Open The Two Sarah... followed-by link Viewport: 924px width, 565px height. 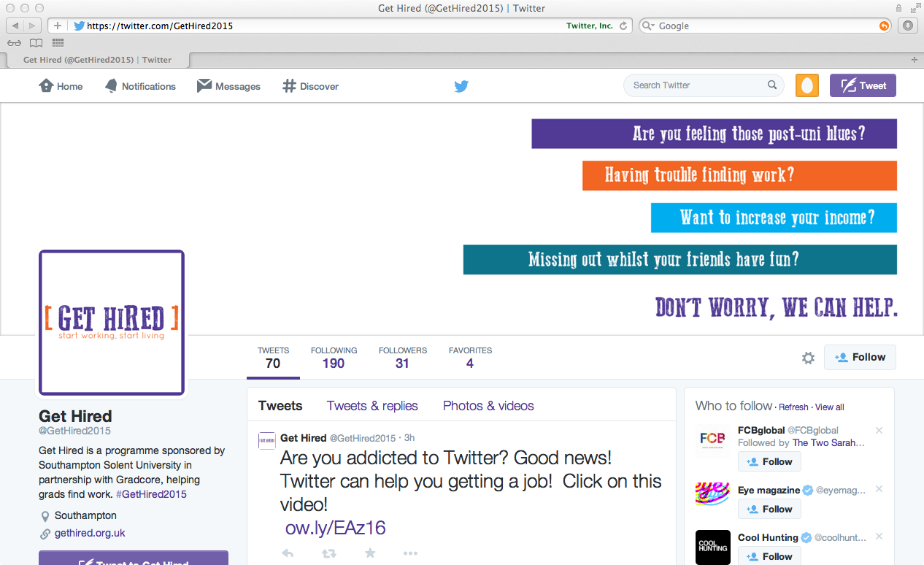pos(828,442)
